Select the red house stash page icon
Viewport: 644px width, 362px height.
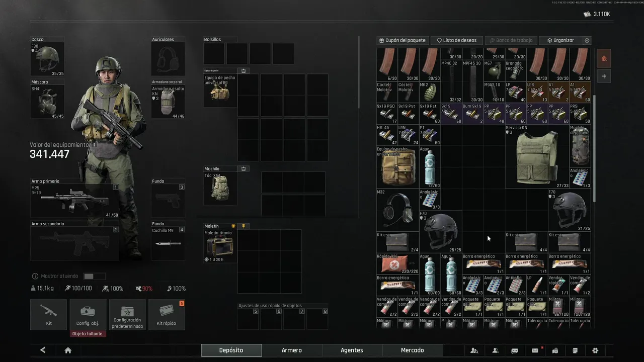point(604,58)
